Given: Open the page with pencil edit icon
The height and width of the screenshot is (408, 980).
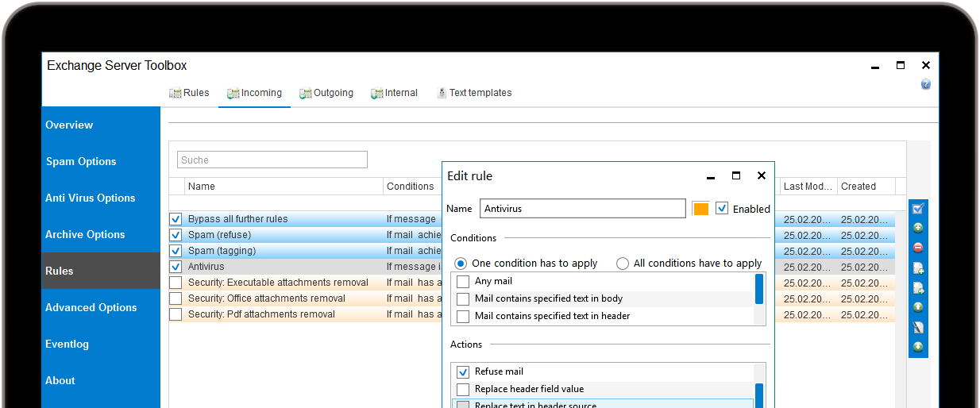Looking at the screenshot, I should click(x=918, y=327).
